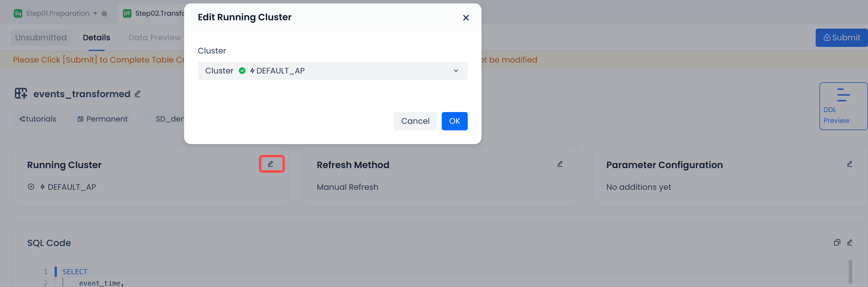Rename the events_transformed table via pencil icon

138,94
